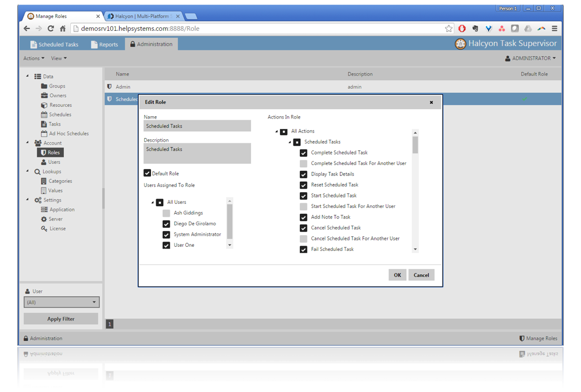Click the Values icon in sidebar
Image resolution: width=581 pixels, height=392 pixels.
click(x=44, y=190)
